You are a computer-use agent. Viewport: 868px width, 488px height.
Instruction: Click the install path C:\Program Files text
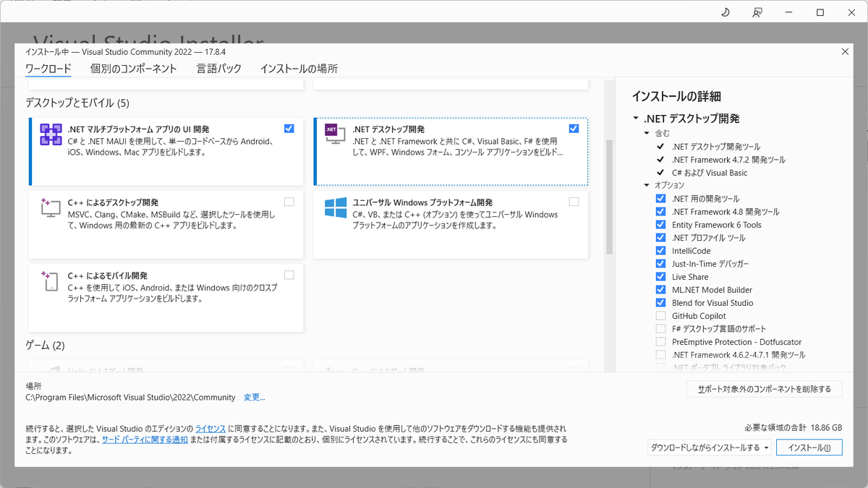(x=130, y=398)
